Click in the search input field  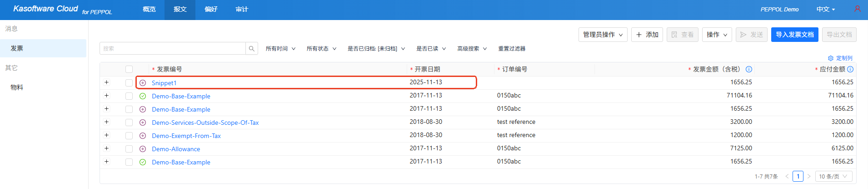click(x=173, y=49)
